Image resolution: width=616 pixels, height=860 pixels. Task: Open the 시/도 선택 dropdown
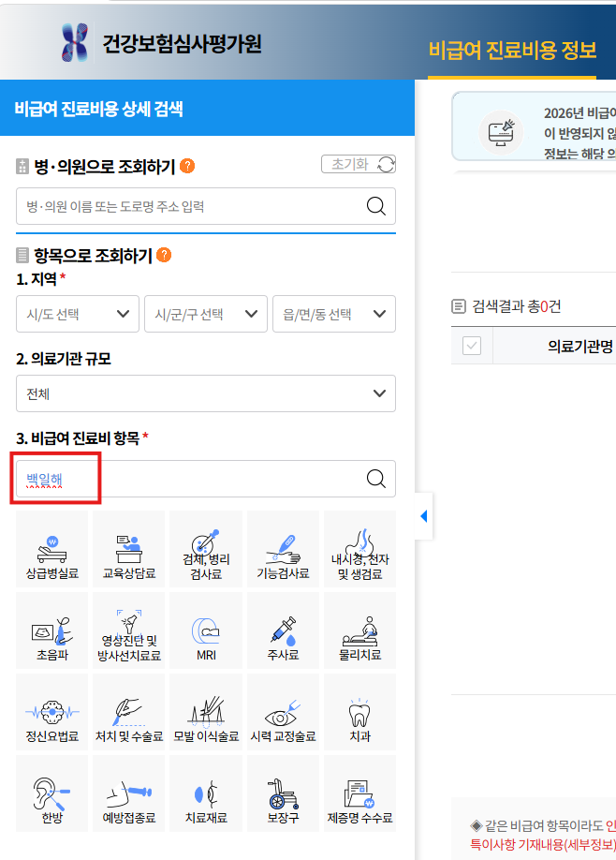point(78,314)
